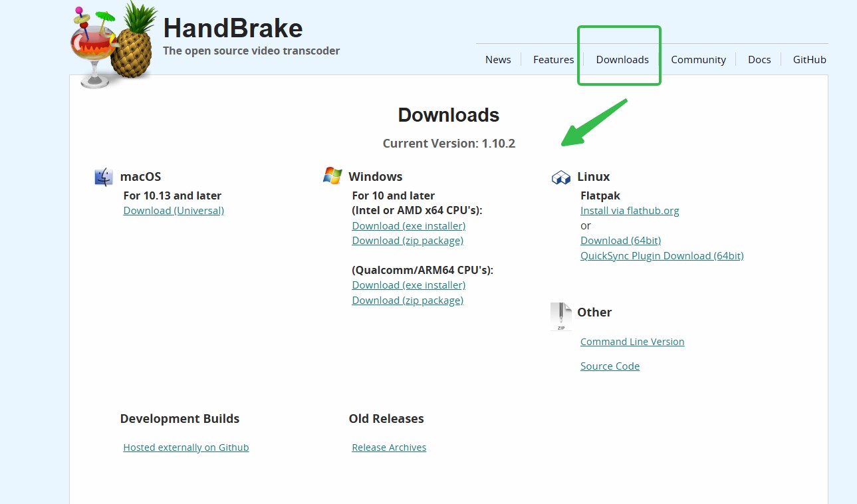
Task: Click the HandBrake pineapple cocktail logo
Action: point(113,45)
